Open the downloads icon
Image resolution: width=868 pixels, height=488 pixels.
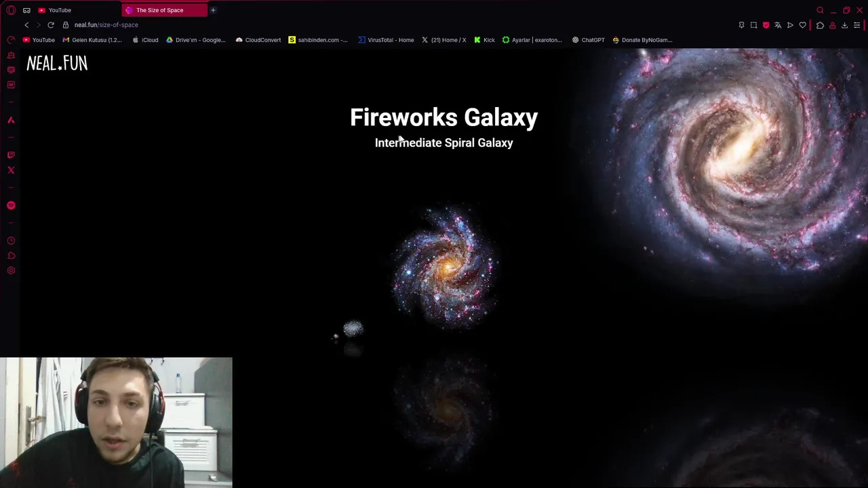pos(844,25)
